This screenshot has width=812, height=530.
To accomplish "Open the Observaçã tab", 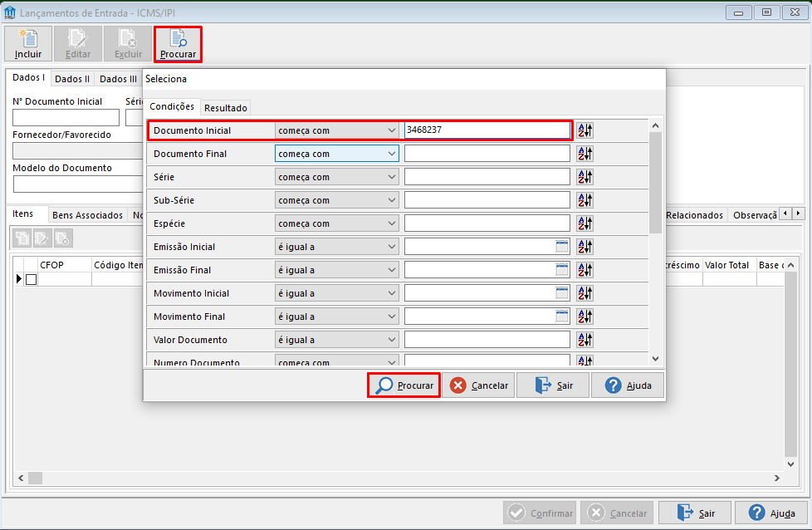I will [754, 215].
